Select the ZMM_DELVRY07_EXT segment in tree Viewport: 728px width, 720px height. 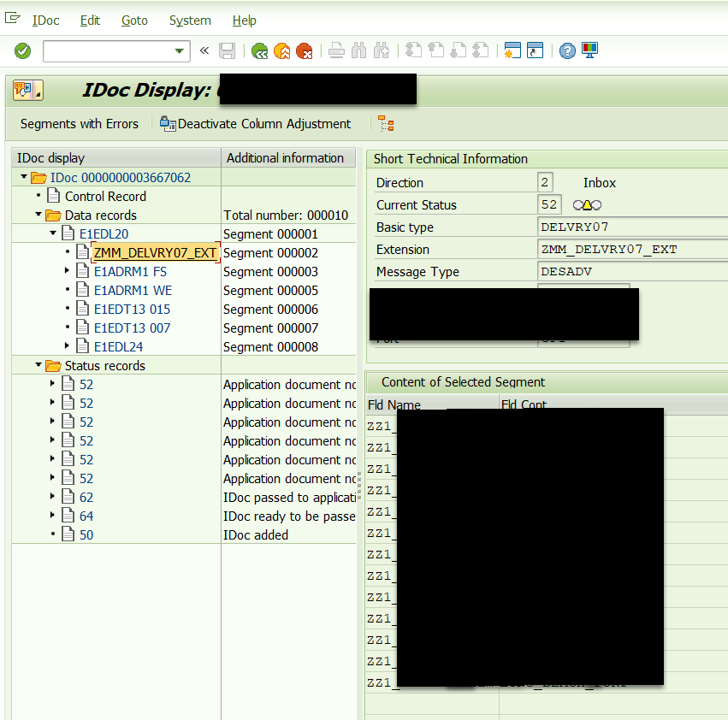tap(155, 253)
